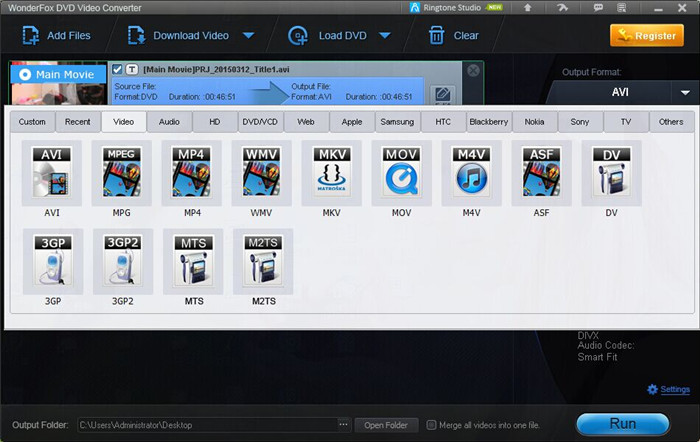Viewport: 700px width, 442px height.
Task: Select the ASF format icon
Action: tap(542, 173)
